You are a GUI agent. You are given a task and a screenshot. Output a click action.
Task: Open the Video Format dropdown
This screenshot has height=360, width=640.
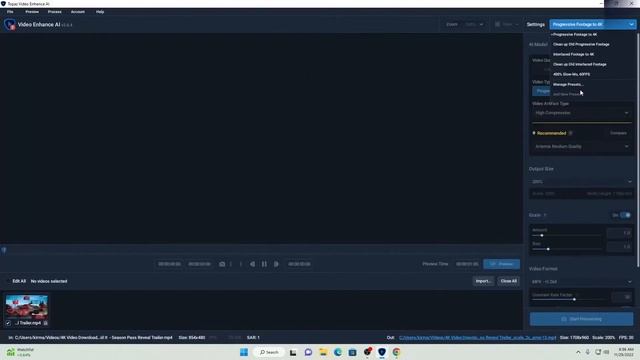click(582, 282)
